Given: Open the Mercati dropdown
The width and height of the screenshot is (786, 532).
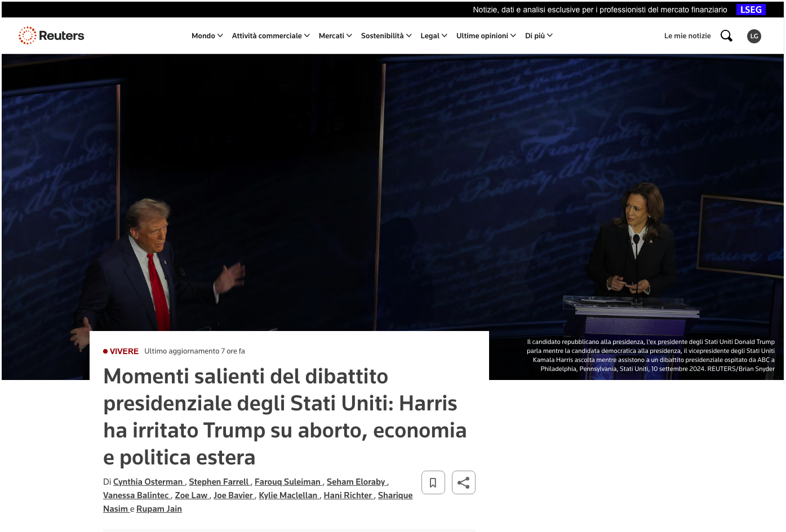Looking at the screenshot, I should pos(335,35).
